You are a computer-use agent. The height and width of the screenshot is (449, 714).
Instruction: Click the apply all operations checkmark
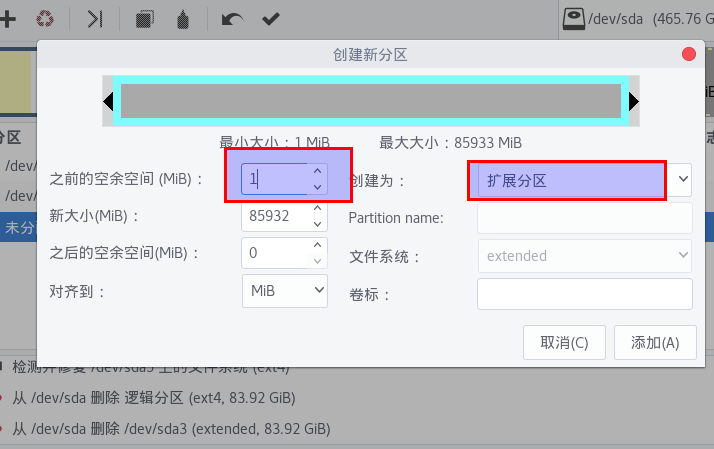point(270,19)
